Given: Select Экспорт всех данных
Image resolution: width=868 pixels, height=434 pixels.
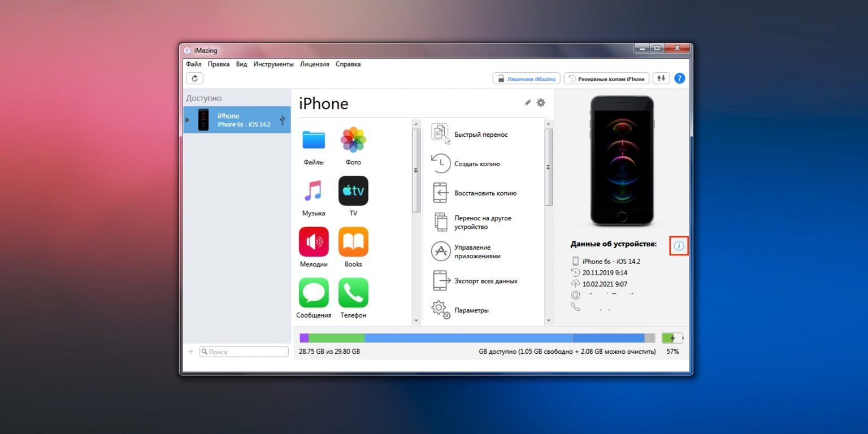Looking at the screenshot, I should coord(475,281).
